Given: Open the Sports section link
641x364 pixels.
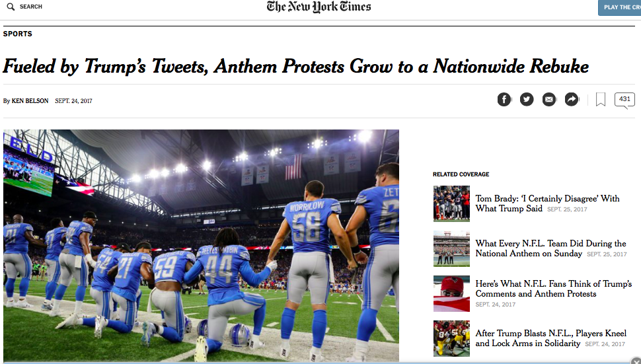Looking at the screenshot, I should (18, 34).
